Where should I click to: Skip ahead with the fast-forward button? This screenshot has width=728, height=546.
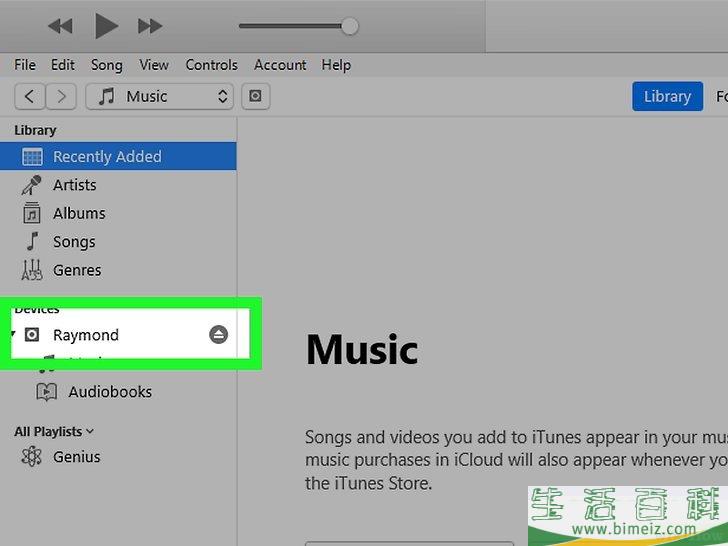[x=150, y=26]
